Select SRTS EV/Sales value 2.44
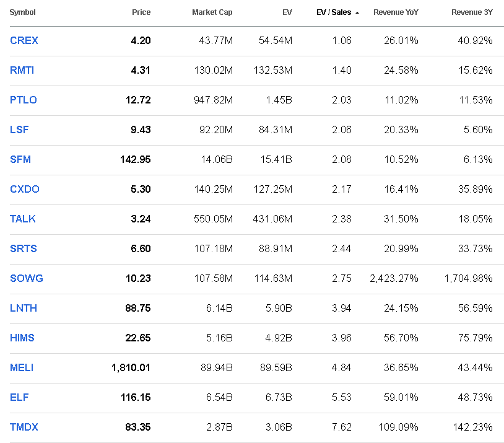504x443 pixels. tap(342, 248)
